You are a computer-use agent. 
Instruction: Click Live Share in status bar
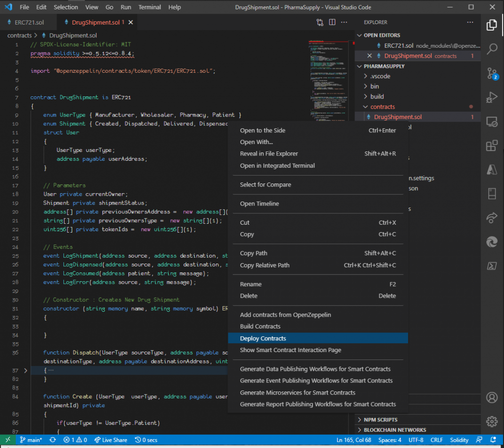(x=111, y=440)
